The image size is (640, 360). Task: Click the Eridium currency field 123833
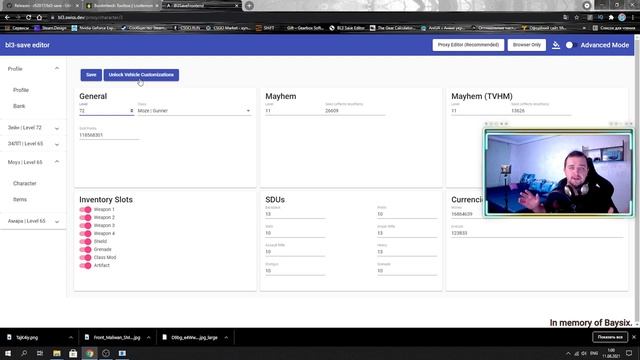[x=537, y=233]
